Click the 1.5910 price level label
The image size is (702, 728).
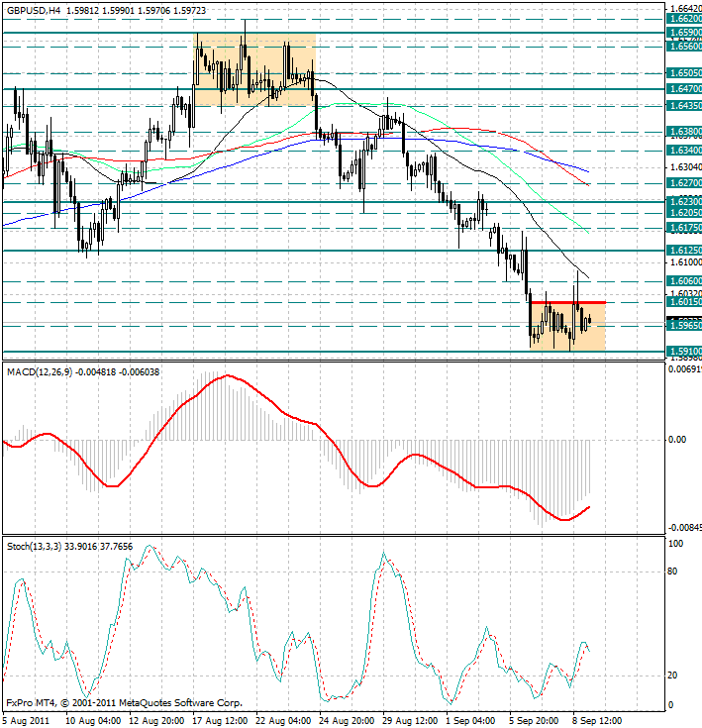684,351
